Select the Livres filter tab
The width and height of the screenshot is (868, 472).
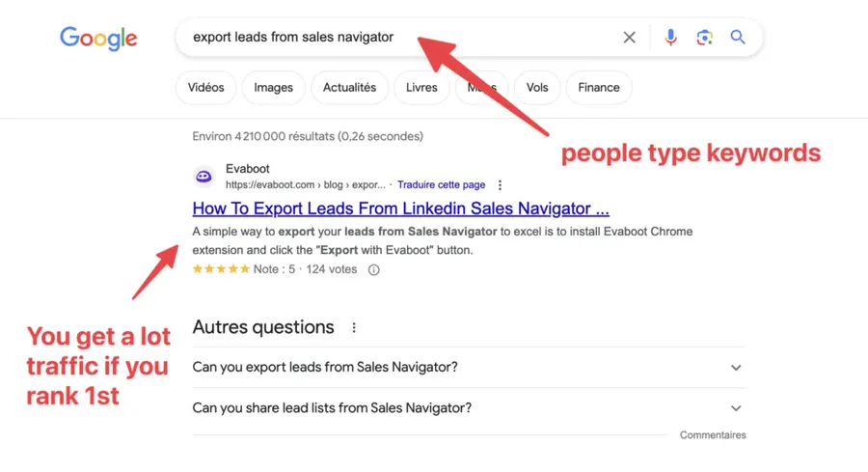(x=421, y=88)
